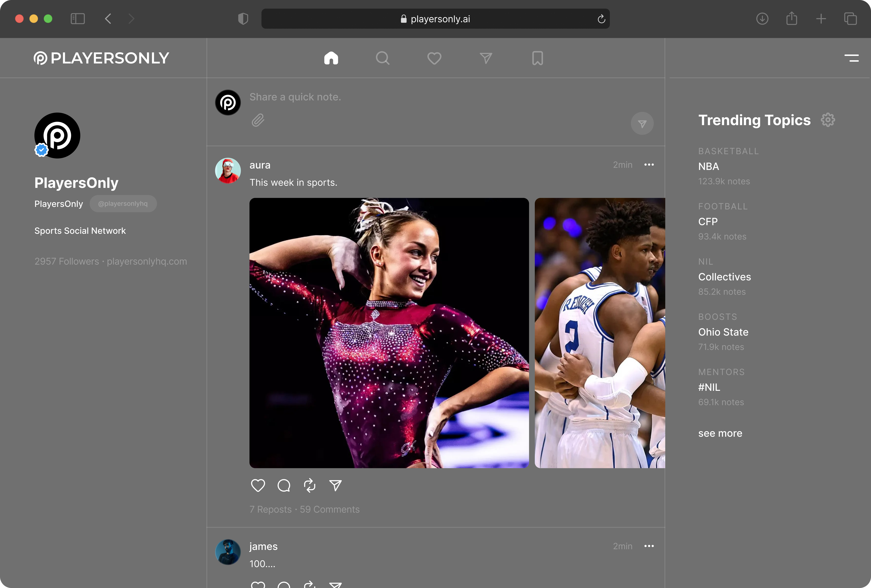Open the Collectives trending topic
This screenshot has width=871, height=588.
point(724,277)
